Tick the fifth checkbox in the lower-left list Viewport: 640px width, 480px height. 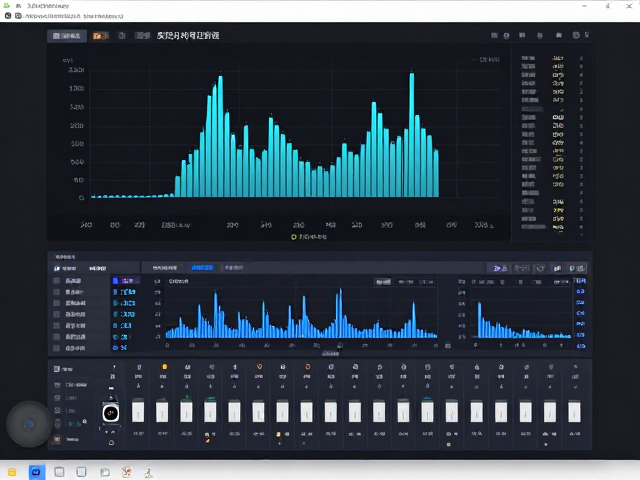pyautogui.click(x=57, y=325)
